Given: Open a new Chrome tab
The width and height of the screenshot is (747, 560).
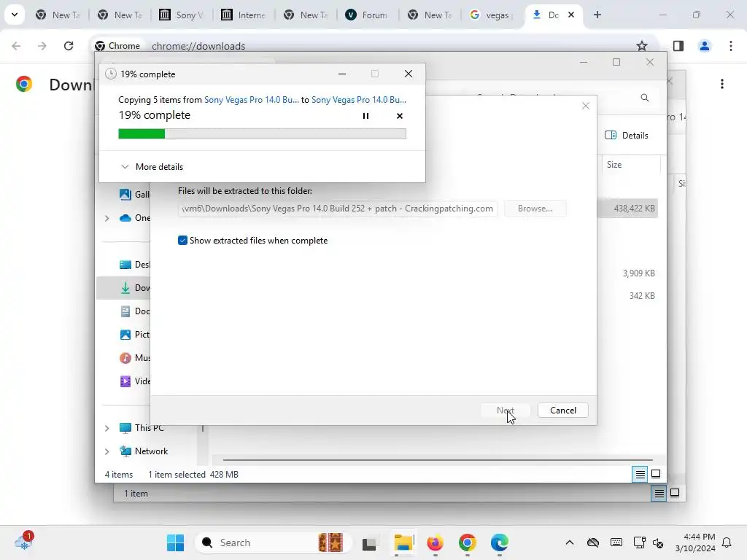Looking at the screenshot, I should (597, 15).
